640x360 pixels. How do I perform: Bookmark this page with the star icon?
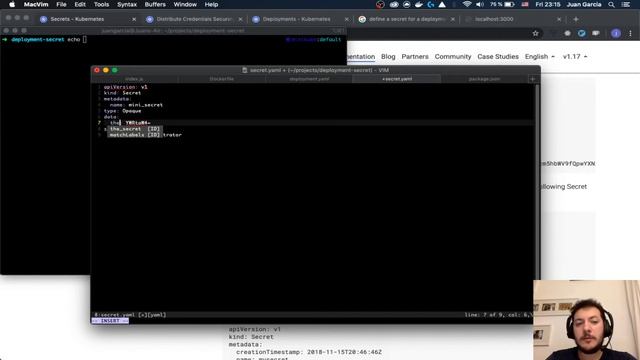tap(536, 33)
